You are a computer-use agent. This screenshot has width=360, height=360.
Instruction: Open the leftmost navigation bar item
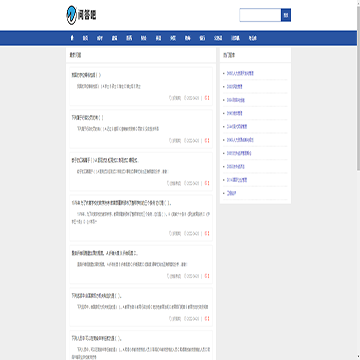click(x=72, y=38)
